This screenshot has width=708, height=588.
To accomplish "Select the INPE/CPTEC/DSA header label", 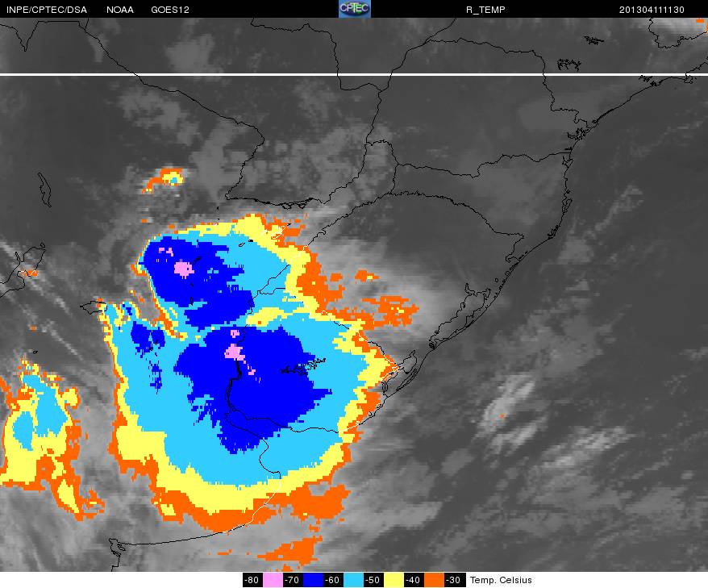I will click(x=47, y=10).
